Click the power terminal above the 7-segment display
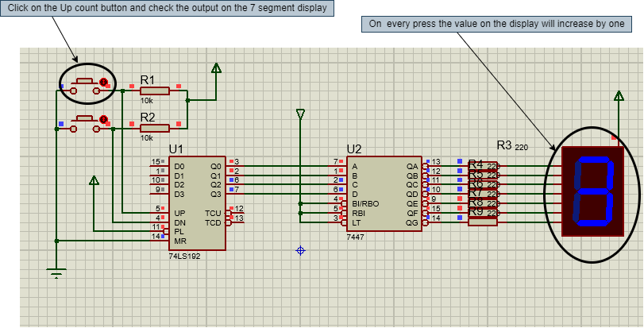 point(617,97)
